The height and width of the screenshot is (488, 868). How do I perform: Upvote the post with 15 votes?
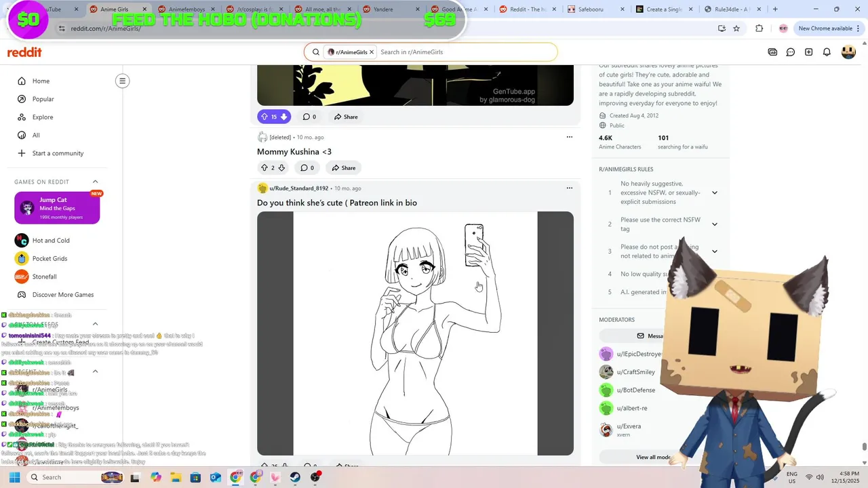[x=264, y=117]
